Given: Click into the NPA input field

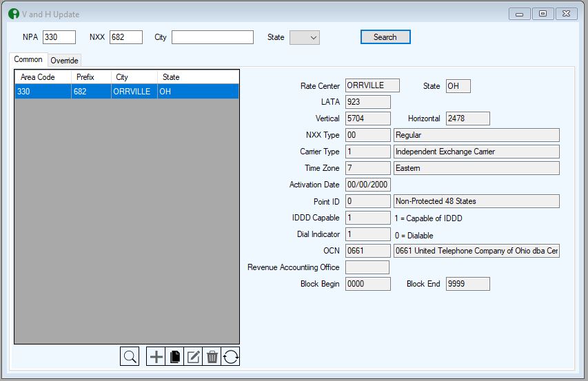Looking at the screenshot, I should pos(59,37).
